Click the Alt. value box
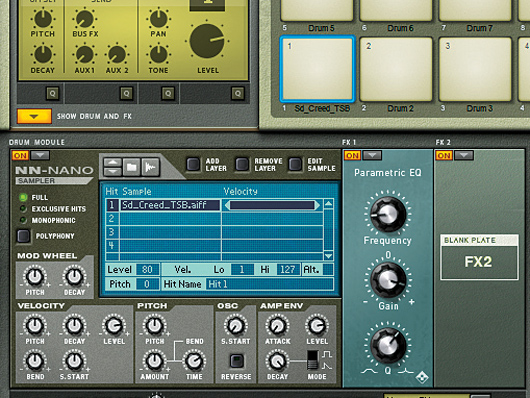This screenshot has height=398, width=530. [x=328, y=270]
